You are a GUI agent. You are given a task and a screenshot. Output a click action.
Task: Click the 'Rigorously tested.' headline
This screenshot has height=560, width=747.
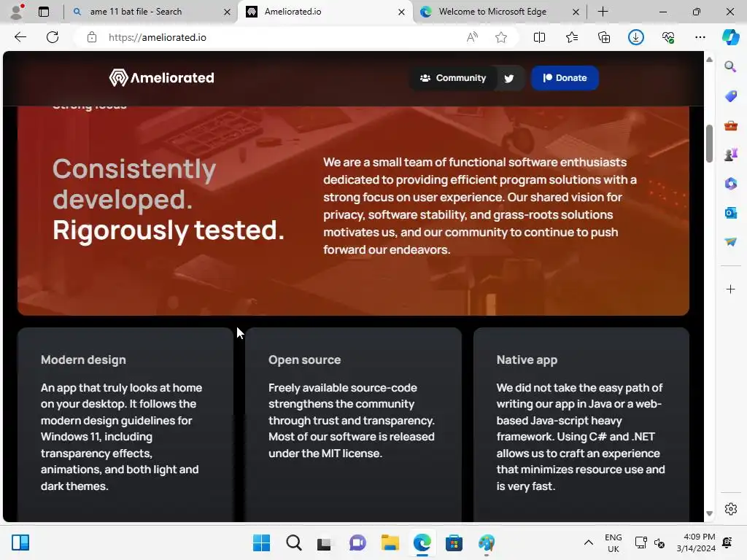169,230
